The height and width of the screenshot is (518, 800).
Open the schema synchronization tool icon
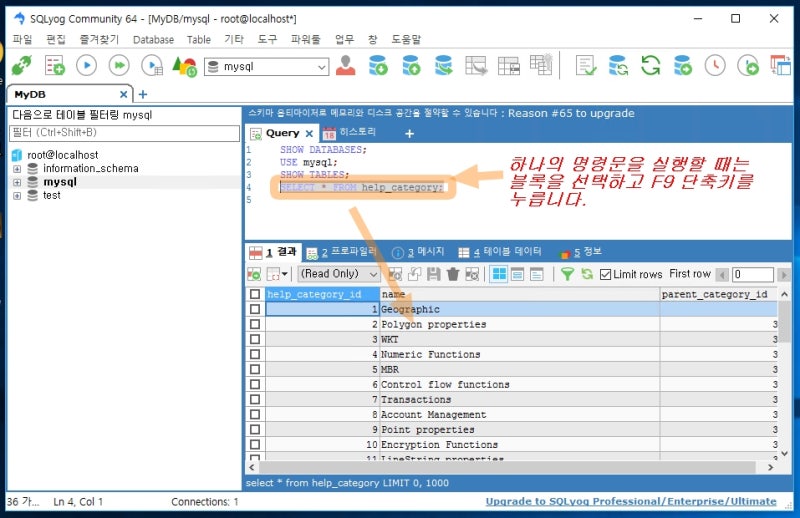(443, 65)
